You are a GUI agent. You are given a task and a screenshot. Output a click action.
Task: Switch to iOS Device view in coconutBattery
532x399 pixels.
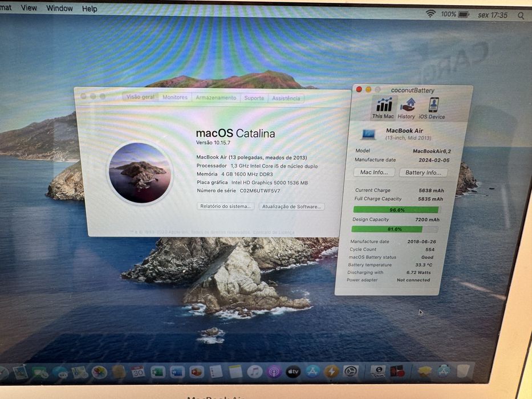click(432, 108)
